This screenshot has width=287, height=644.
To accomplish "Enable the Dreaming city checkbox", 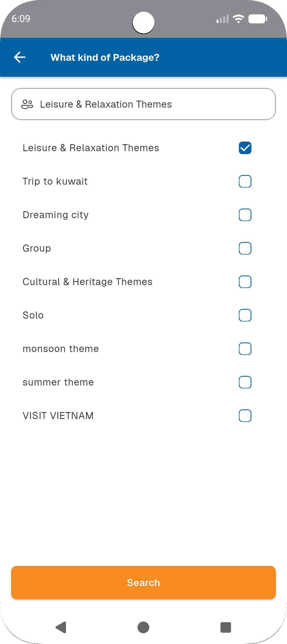I will (245, 215).
